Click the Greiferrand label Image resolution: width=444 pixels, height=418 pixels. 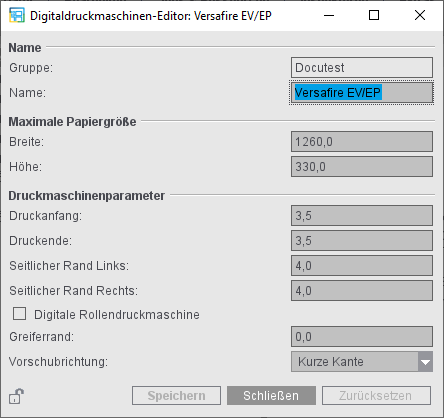pyautogui.click(x=42, y=337)
